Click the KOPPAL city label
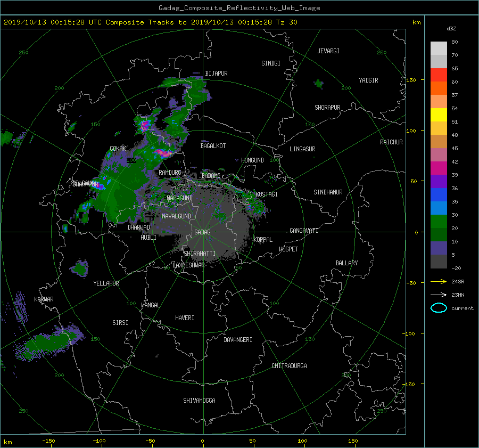 click(263, 240)
